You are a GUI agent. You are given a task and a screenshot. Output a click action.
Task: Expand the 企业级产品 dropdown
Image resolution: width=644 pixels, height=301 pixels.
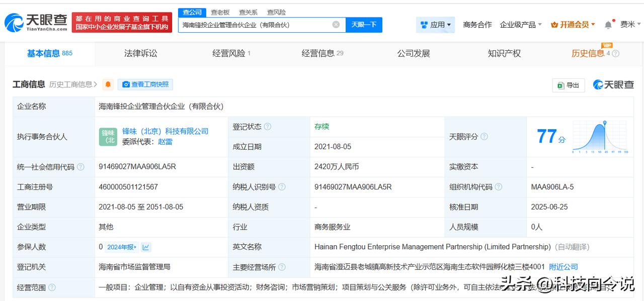tap(521, 25)
